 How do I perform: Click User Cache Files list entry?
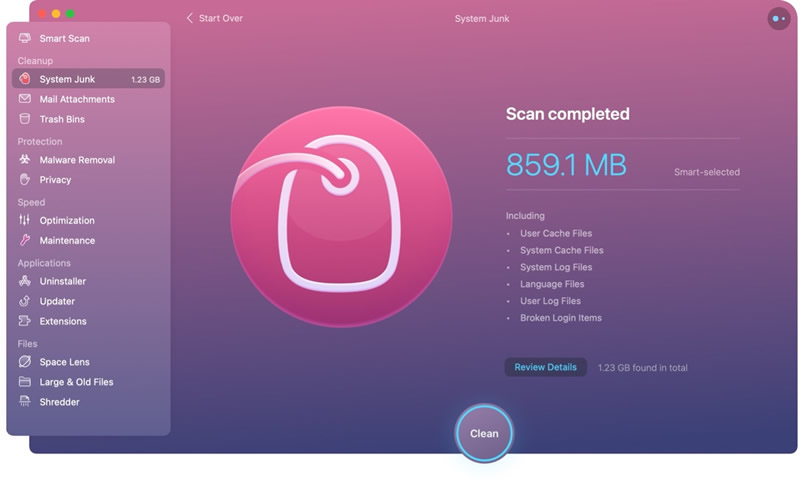click(x=556, y=233)
